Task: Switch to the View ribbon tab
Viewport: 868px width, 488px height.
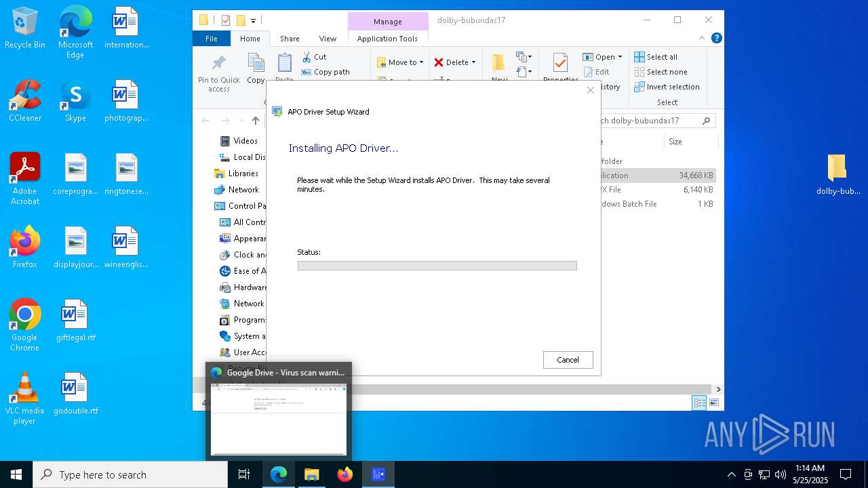Action: pos(328,39)
